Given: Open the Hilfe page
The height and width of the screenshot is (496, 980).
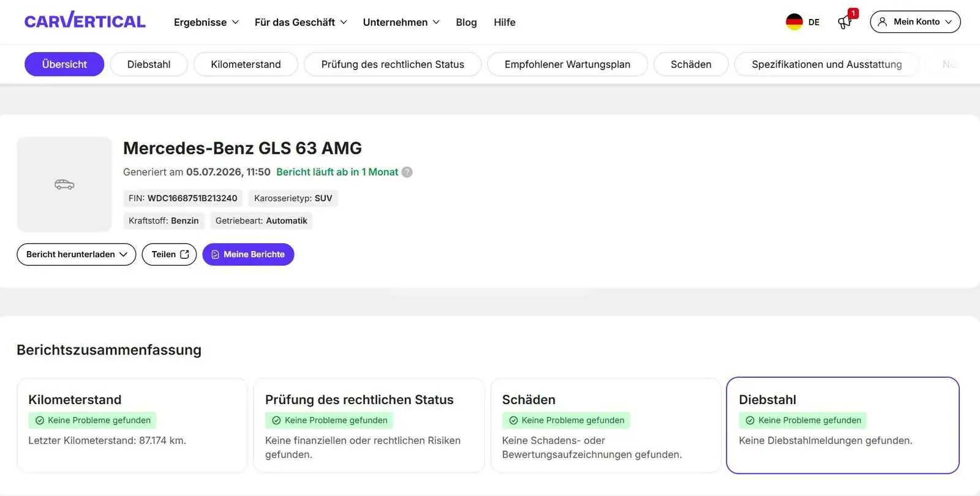Looking at the screenshot, I should point(505,22).
